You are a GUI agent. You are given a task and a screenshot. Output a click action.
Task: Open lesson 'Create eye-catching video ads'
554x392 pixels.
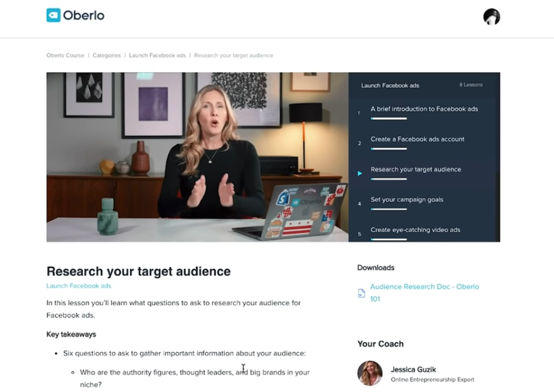point(415,230)
